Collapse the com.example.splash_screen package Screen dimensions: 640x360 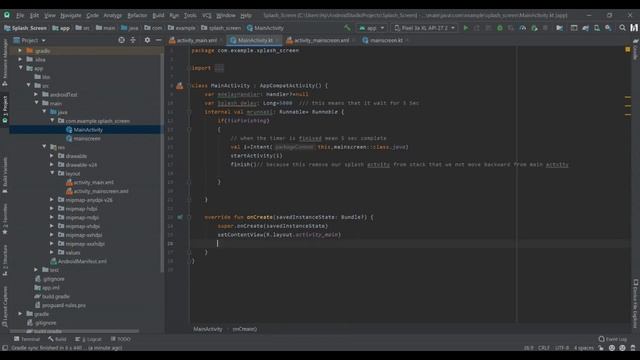(x=52, y=121)
